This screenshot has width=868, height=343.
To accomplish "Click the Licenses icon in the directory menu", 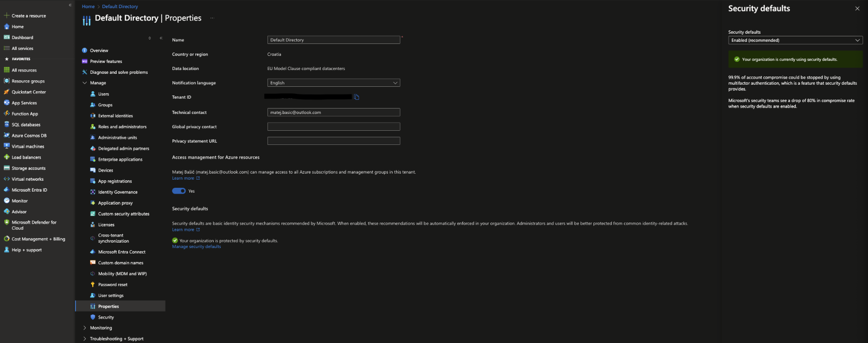I will click(93, 225).
